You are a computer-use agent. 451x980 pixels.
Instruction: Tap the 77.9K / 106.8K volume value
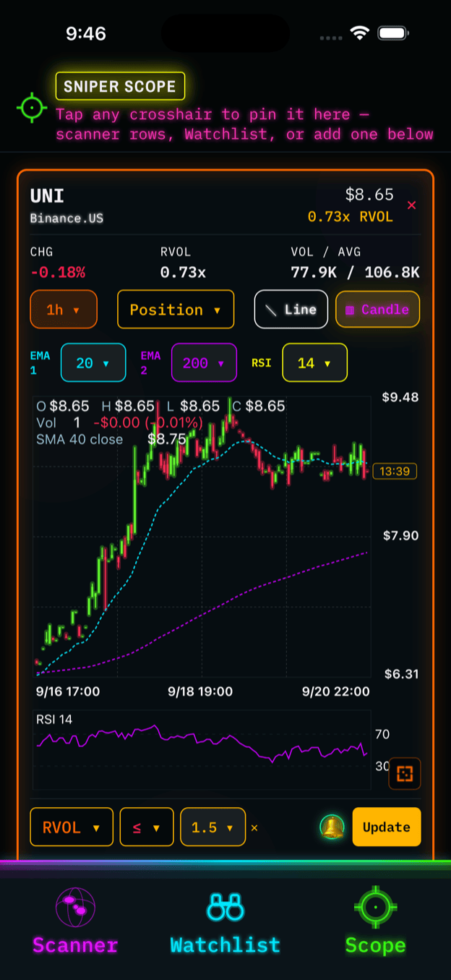tap(355, 273)
